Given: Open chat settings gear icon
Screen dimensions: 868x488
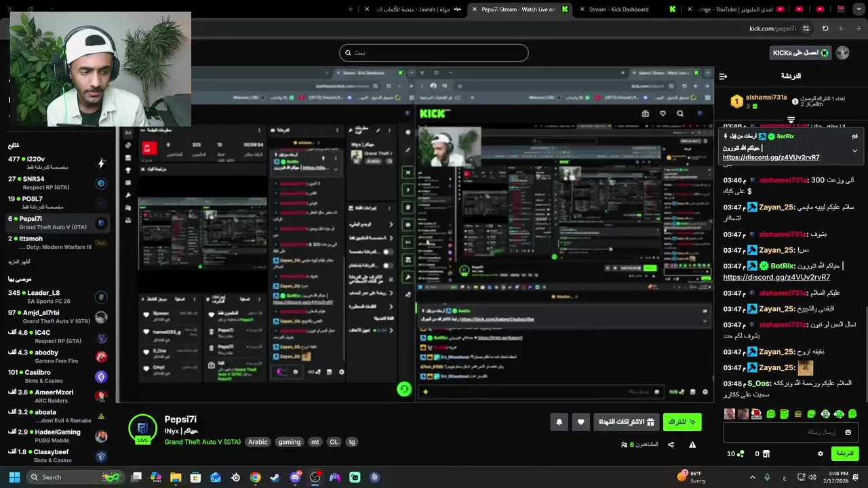Looking at the screenshot, I should coord(820,453).
